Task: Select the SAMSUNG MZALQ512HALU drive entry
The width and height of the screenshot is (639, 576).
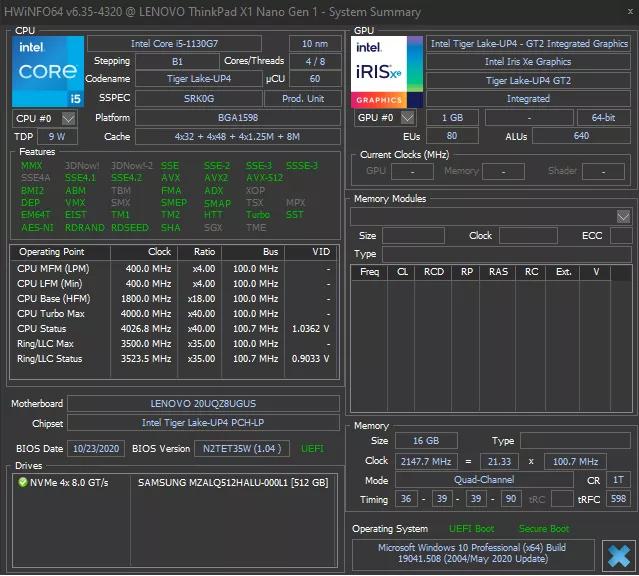Action: (x=233, y=483)
